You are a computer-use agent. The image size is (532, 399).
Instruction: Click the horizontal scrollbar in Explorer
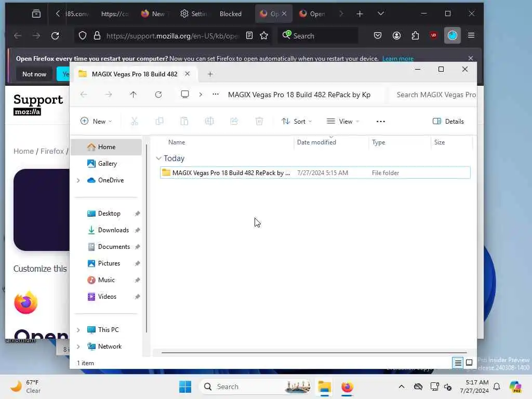[x=314, y=353]
